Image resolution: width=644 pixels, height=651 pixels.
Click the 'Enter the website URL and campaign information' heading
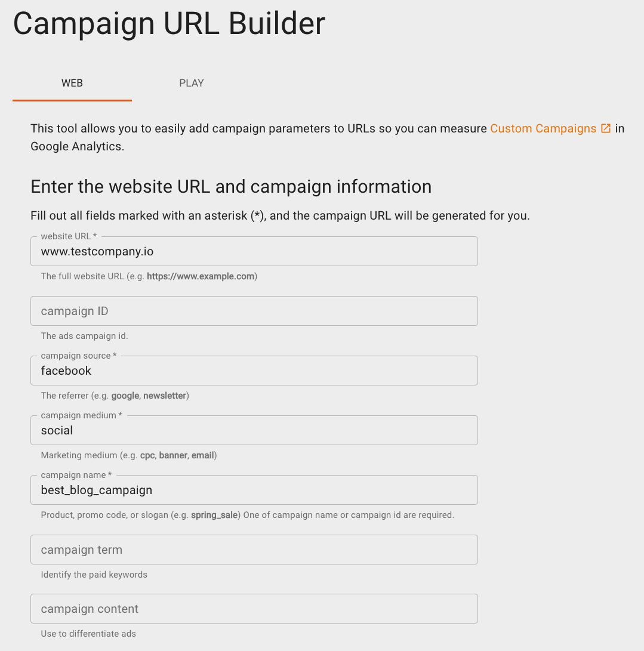(x=231, y=186)
